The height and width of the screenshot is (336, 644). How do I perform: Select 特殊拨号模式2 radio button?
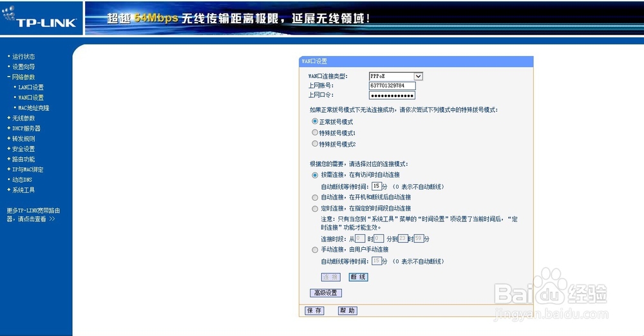coord(315,144)
